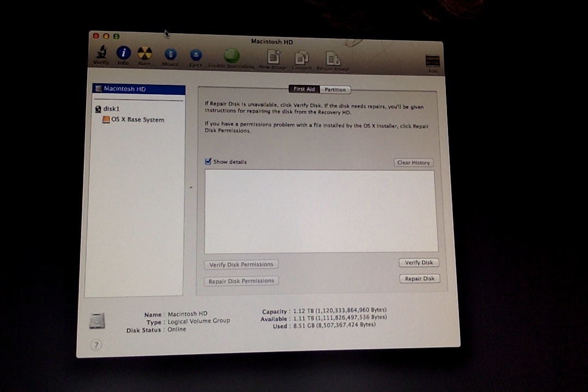The width and height of the screenshot is (588, 392).
Task: Select disk1 in the sidebar
Action: pos(112,109)
